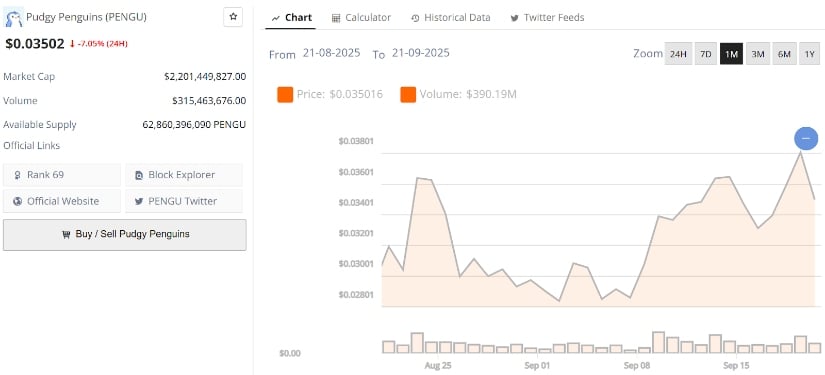Click the Sep 15 axis label
The image size is (825, 375).
(x=736, y=366)
